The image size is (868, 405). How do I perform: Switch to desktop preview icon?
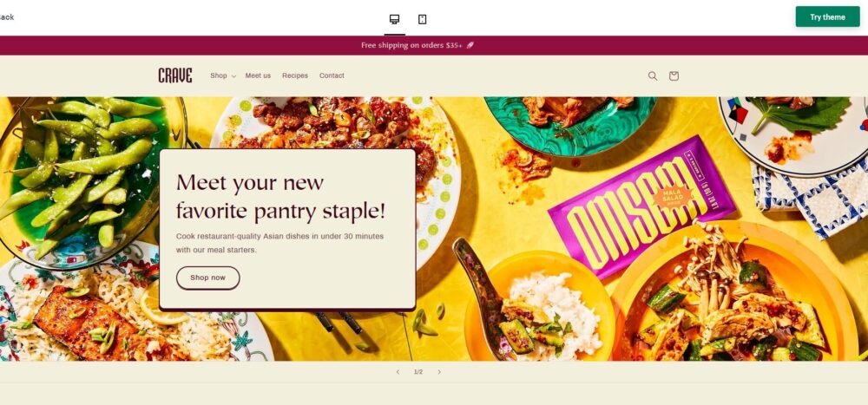pyautogui.click(x=394, y=19)
